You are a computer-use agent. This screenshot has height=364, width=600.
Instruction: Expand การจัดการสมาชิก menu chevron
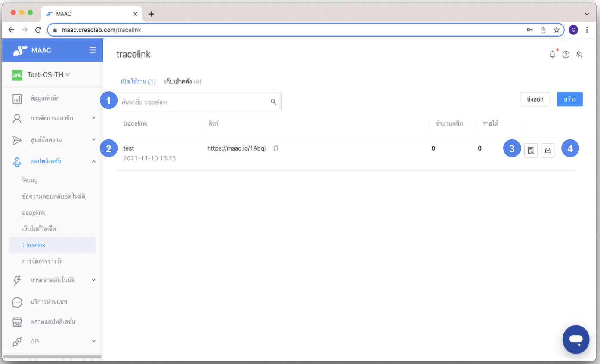[94, 117]
